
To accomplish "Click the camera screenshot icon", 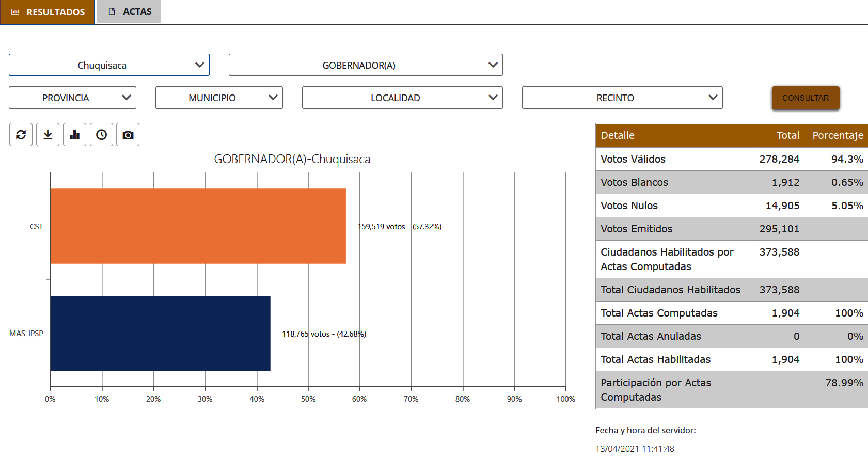I will 128,135.
